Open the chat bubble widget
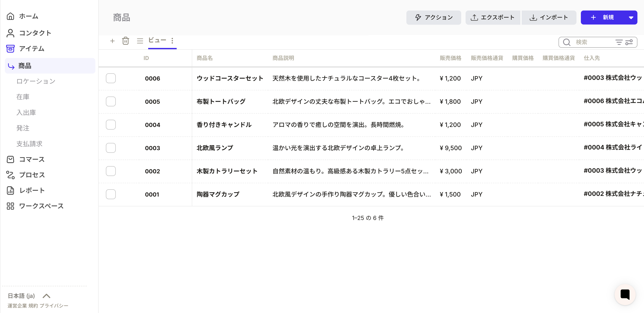The height and width of the screenshot is (313, 644). (x=625, y=294)
